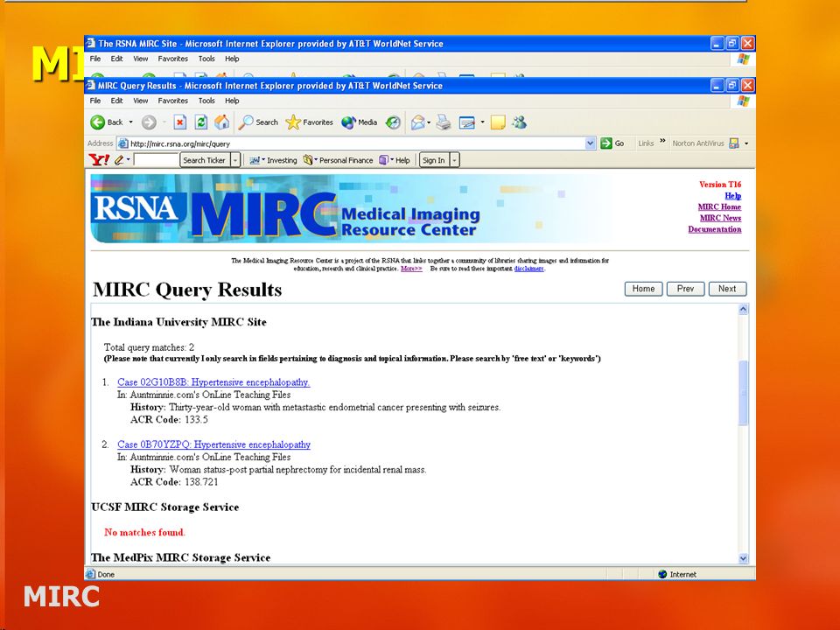
Task: Open the Messenger people icon
Action: coord(519,122)
